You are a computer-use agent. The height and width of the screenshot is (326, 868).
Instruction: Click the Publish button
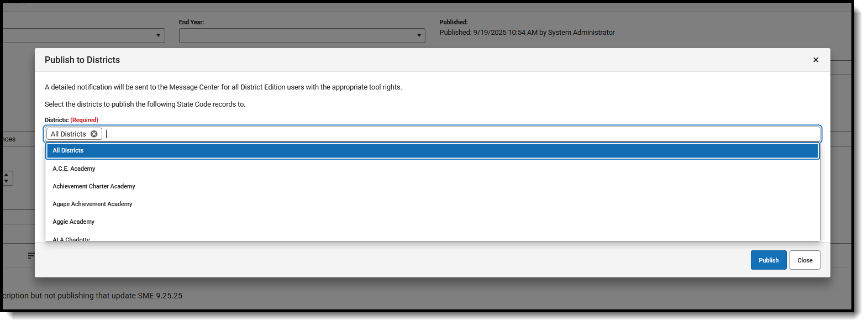769,260
